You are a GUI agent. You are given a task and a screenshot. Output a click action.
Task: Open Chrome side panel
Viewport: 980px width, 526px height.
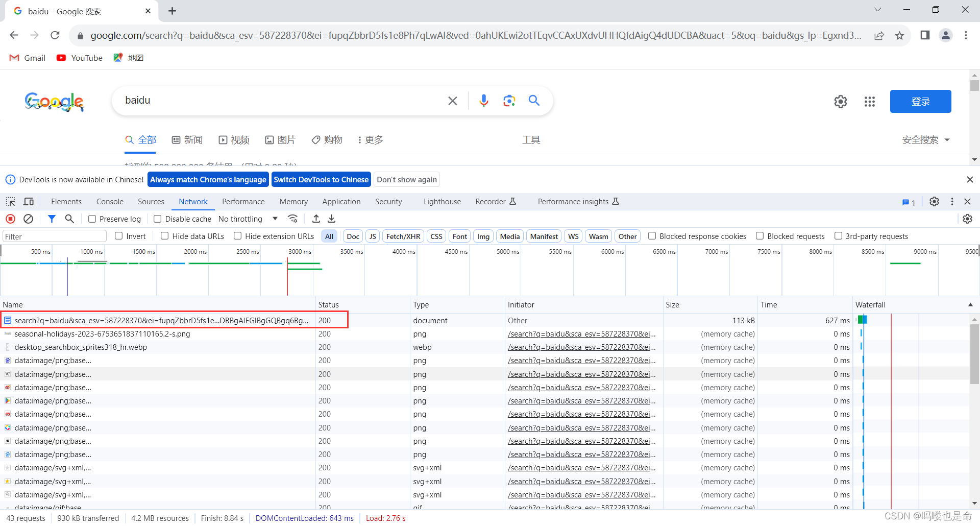click(x=925, y=35)
